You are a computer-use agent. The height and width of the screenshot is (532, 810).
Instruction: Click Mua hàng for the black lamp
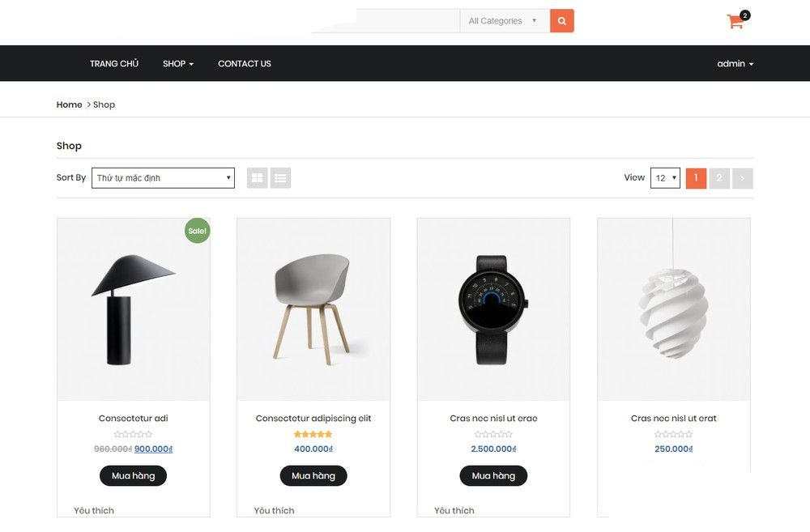(x=133, y=475)
